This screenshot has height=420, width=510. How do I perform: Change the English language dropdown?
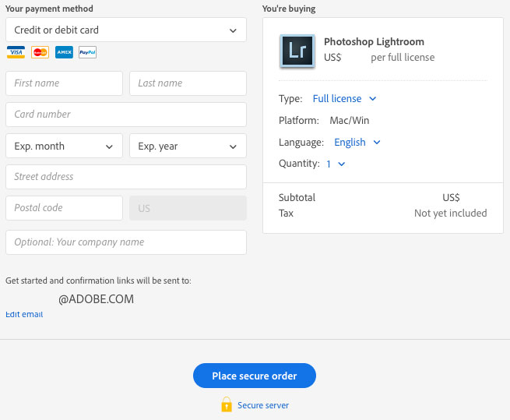(x=357, y=143)
